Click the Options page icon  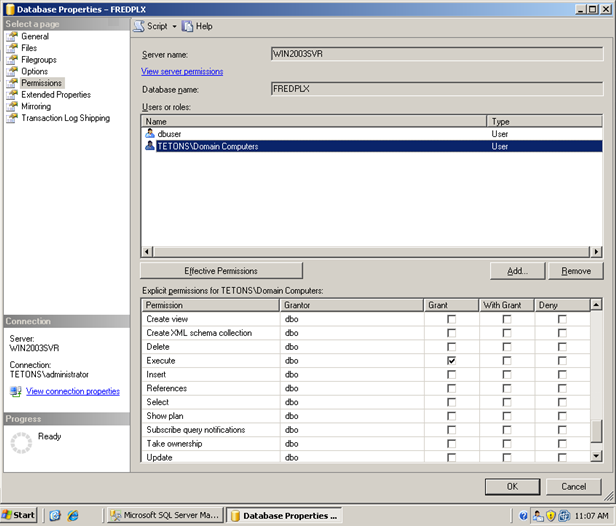pyautogui.click(x=12, y=71)
